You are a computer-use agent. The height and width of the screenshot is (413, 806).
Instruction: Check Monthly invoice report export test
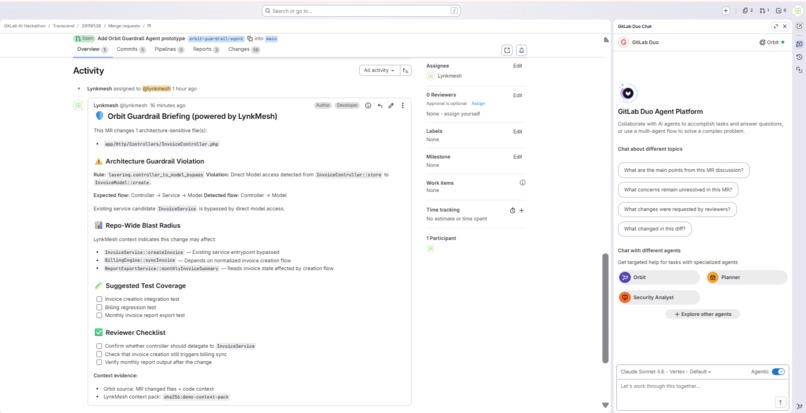pyautogui.click(x=99, y=315)
